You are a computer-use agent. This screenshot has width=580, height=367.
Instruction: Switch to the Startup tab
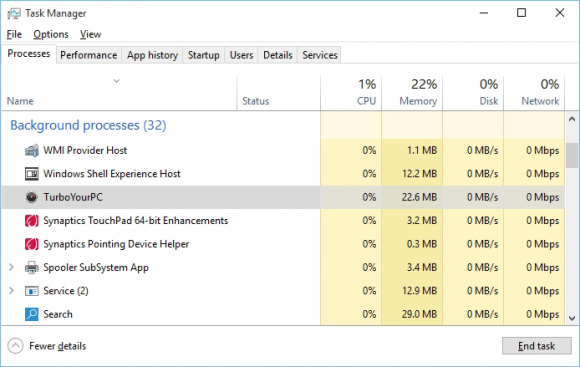(203, 55)
